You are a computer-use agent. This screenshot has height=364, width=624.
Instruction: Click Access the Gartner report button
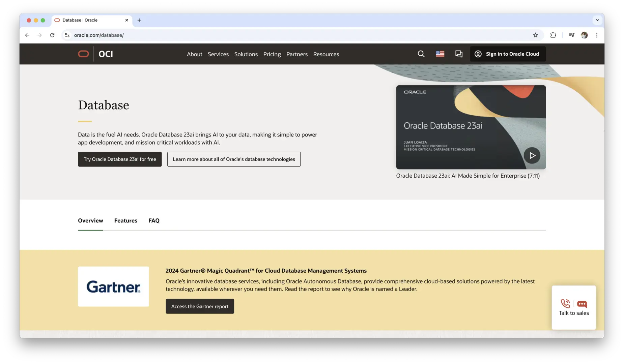click(200, 306)
